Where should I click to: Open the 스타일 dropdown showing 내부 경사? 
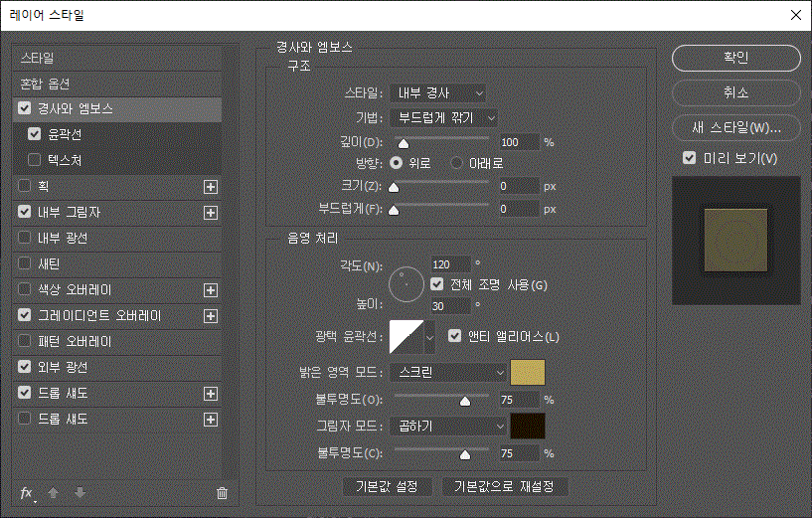[437, 93]
